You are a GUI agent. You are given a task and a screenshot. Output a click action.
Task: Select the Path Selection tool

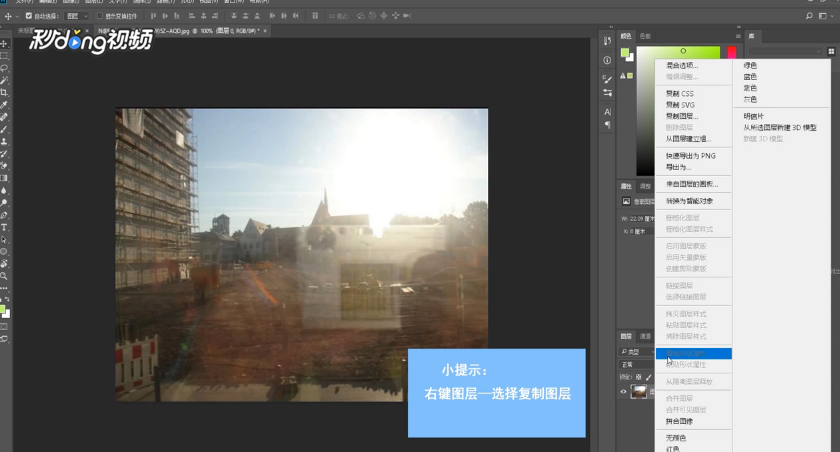[x=4, y=239]
